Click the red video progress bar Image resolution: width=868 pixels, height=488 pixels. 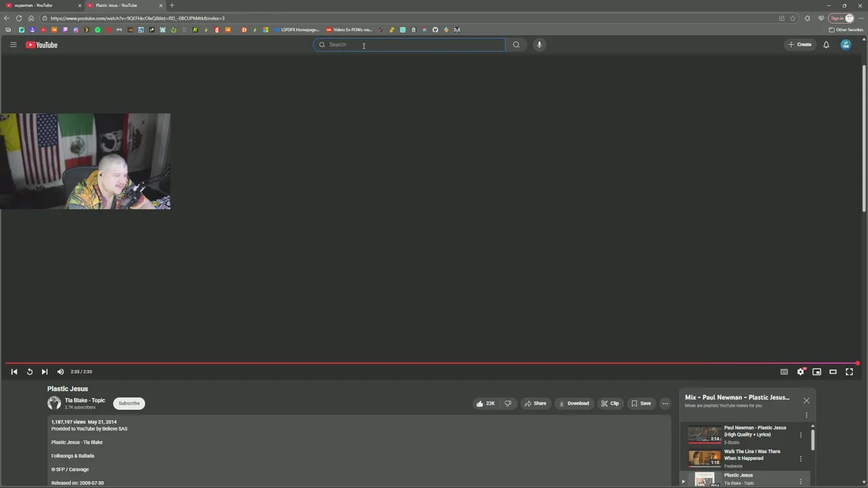click(x=431, y=363)
